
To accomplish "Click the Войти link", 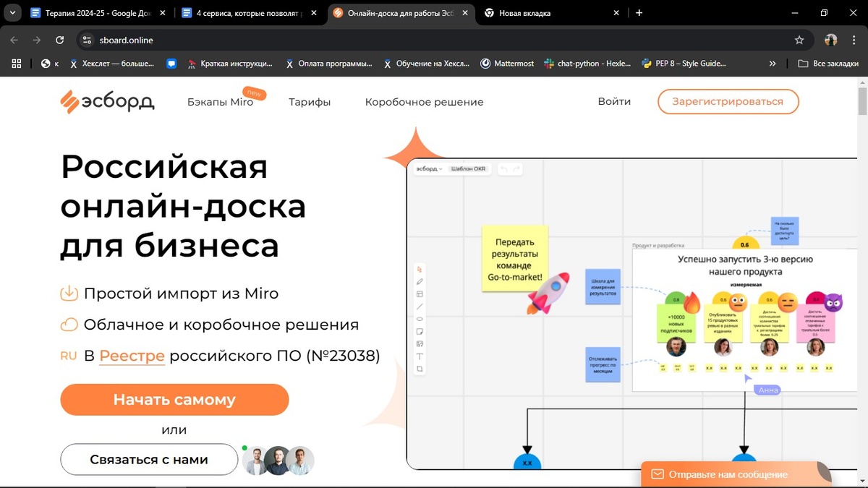I will 614,101.
